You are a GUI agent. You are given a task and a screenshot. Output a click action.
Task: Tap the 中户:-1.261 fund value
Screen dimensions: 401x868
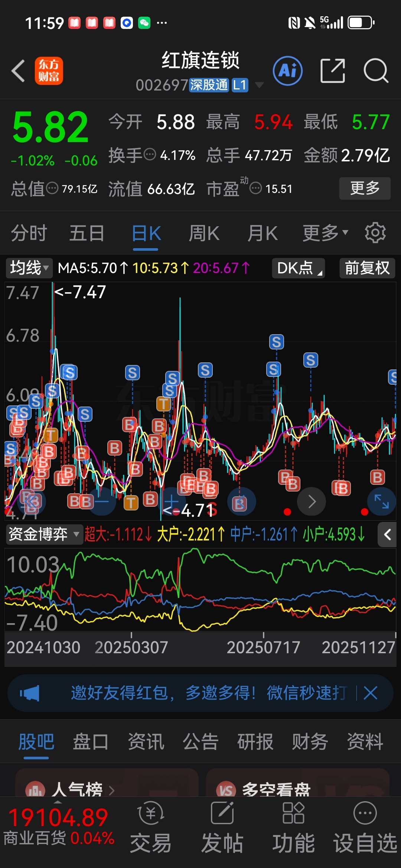point(264,535)
